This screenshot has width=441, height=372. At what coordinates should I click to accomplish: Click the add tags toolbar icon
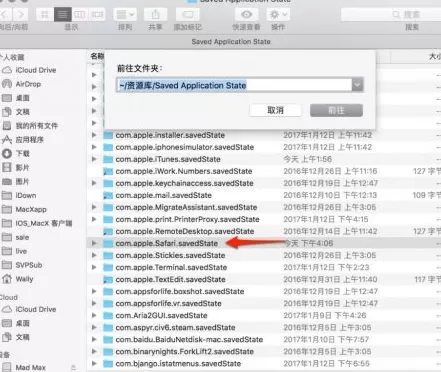coord(188,15)
